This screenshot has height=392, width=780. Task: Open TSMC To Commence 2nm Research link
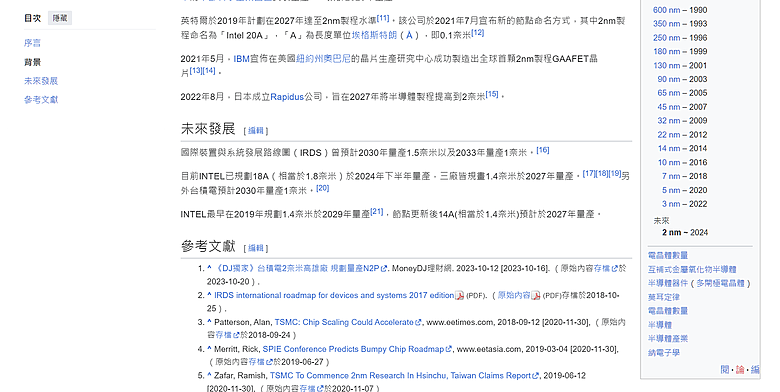tap(400, 376)
